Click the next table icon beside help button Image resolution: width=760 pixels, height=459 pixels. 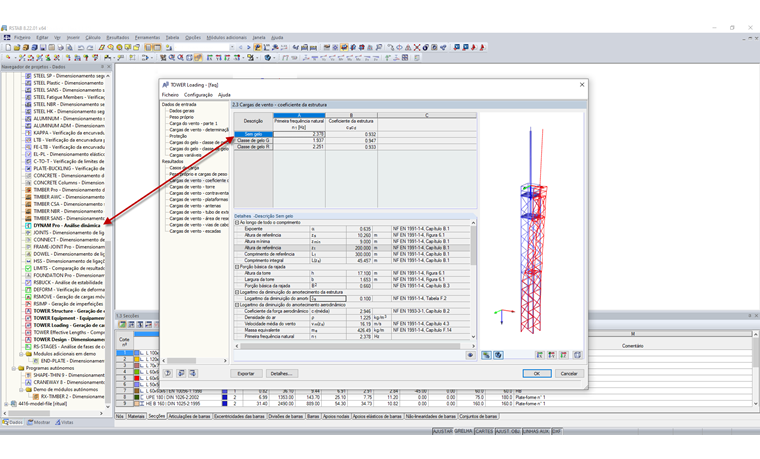192,373
